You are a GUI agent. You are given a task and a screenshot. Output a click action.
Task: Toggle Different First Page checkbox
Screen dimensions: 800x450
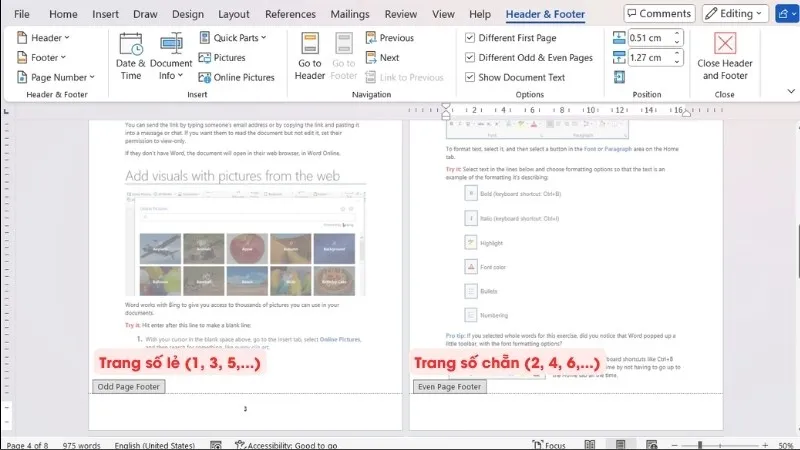click(471, 38)
